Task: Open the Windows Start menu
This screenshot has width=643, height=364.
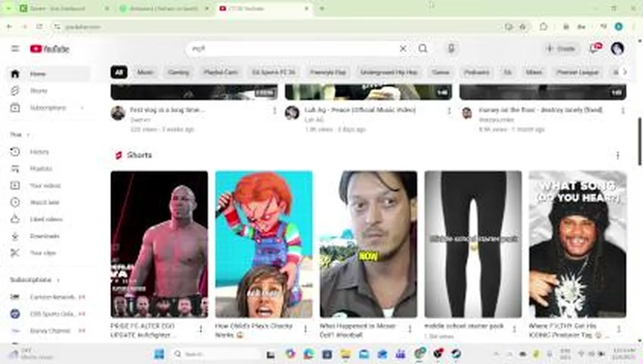Action: click(x=159, y=354)
